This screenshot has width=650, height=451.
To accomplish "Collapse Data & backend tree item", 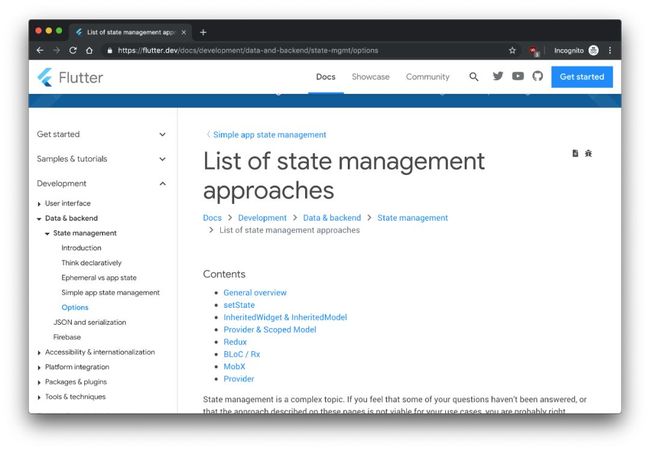I will (x=39, y=219).
